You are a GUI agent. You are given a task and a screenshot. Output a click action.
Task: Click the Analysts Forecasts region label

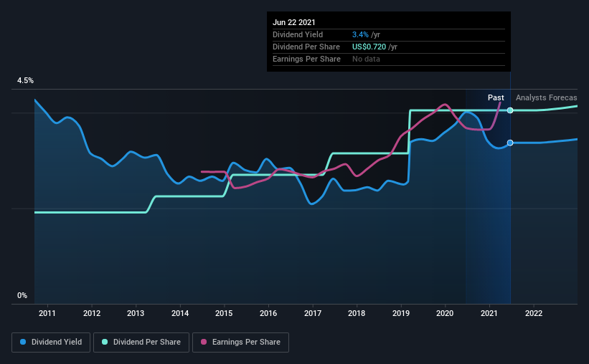click(x=546, y=97)
